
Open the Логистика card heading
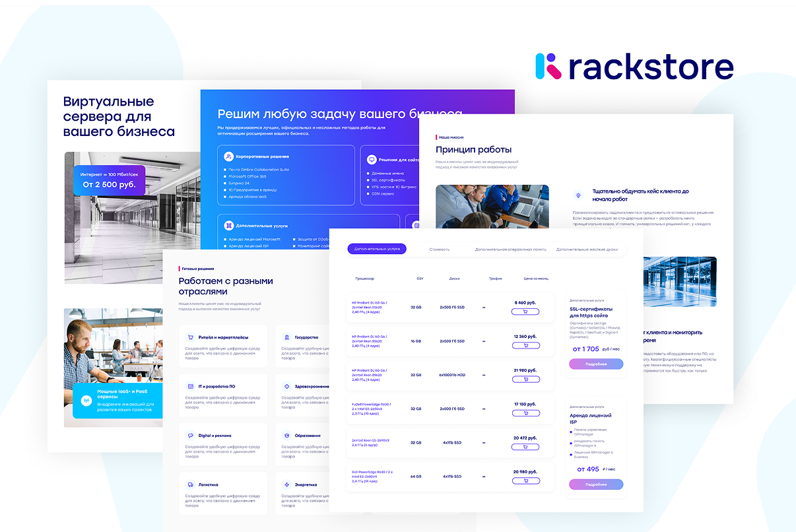[x=208, y=484]
